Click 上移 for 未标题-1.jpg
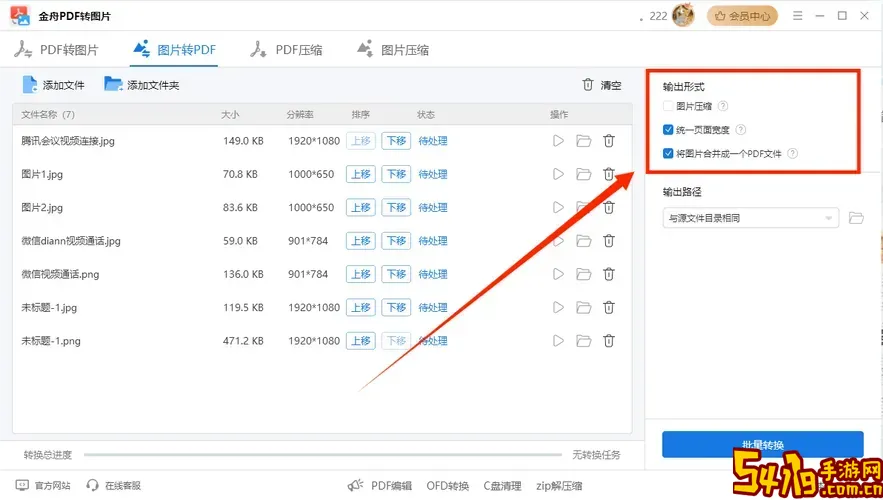The image size is (883, 500). pyautogui.click(x=360, y=307)
